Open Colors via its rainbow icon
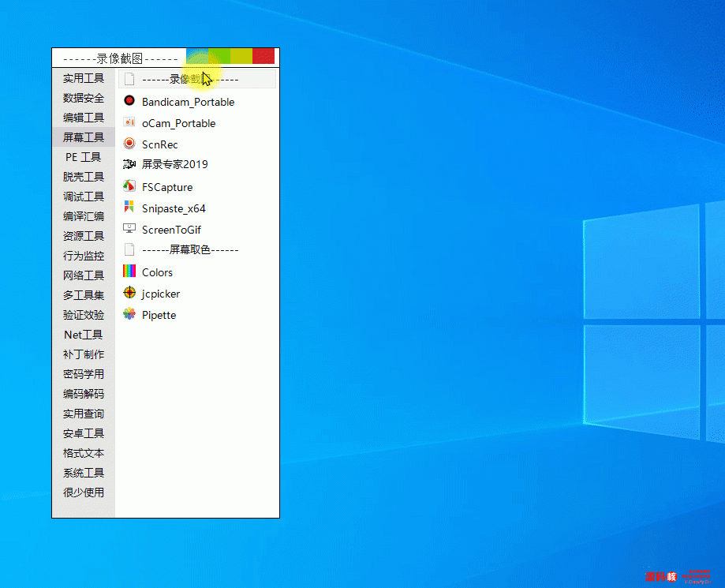Screen dimensions: 725x588 click(129, 271)
